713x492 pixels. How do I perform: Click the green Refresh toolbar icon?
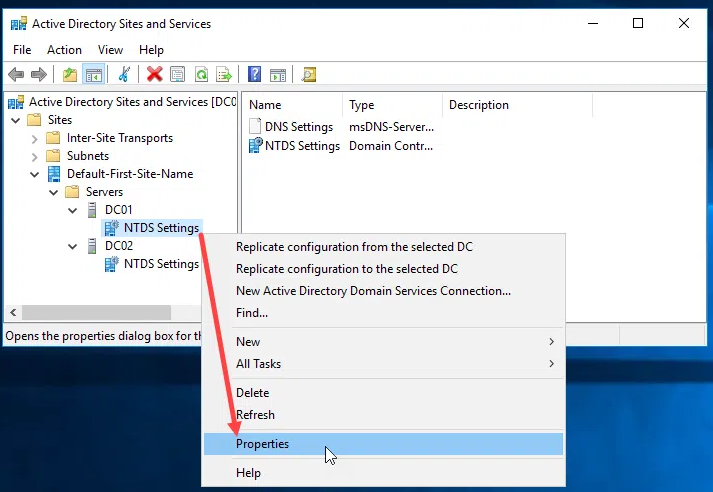[201, 74]
